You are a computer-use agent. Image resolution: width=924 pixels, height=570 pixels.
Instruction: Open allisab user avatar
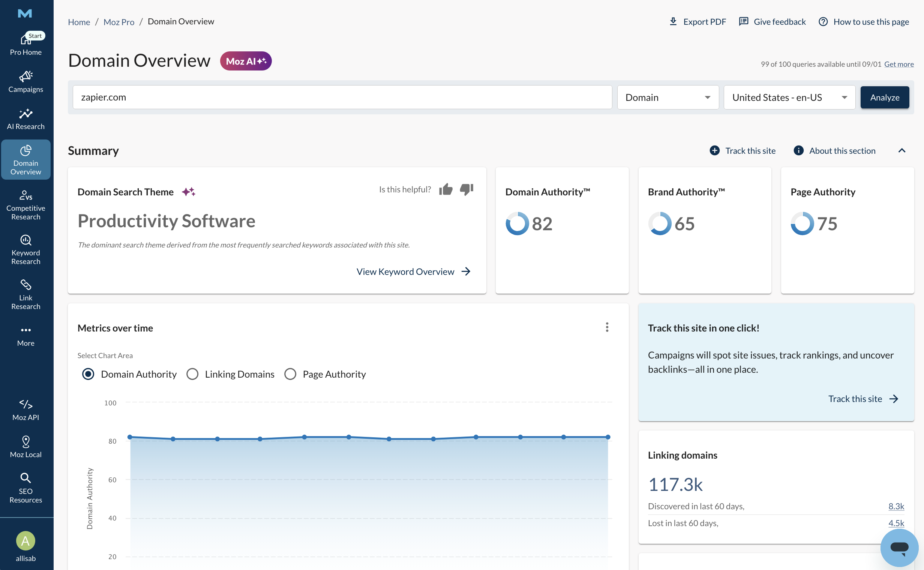click(x=25, y=541)
